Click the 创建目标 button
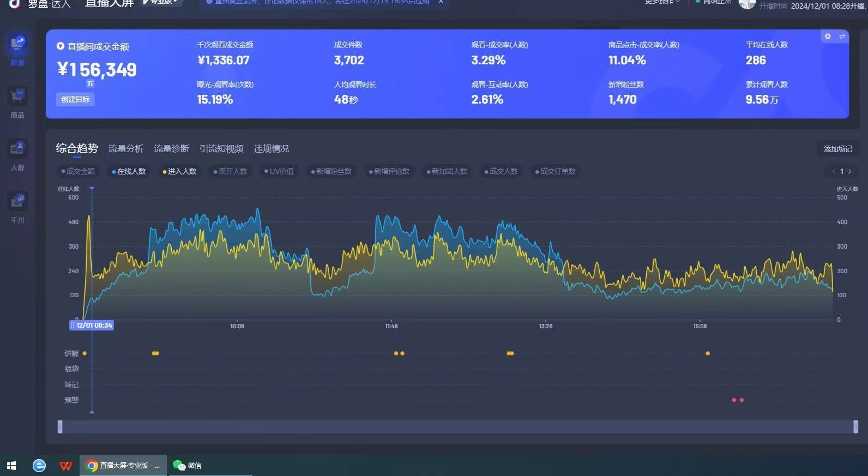The width and height of the screenshot is (868, 476). 75,99
